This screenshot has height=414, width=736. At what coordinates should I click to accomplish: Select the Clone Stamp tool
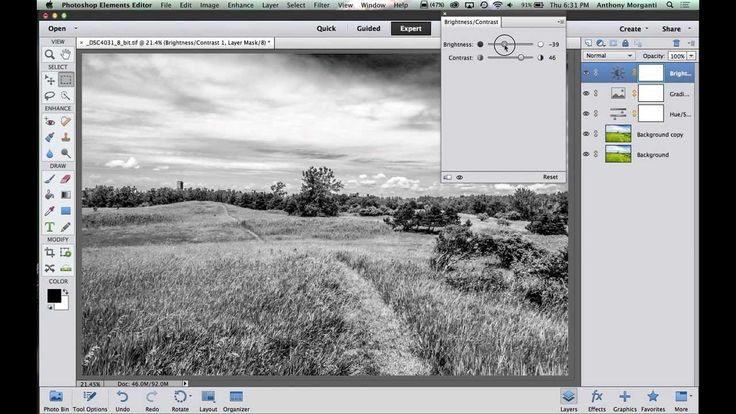pos(66,137)
